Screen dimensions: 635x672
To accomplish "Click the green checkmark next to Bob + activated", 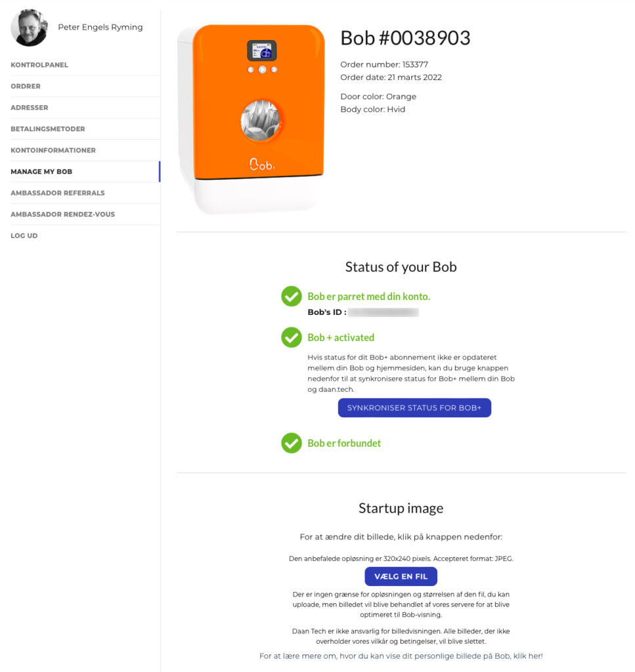I will (x=292, y=337).
